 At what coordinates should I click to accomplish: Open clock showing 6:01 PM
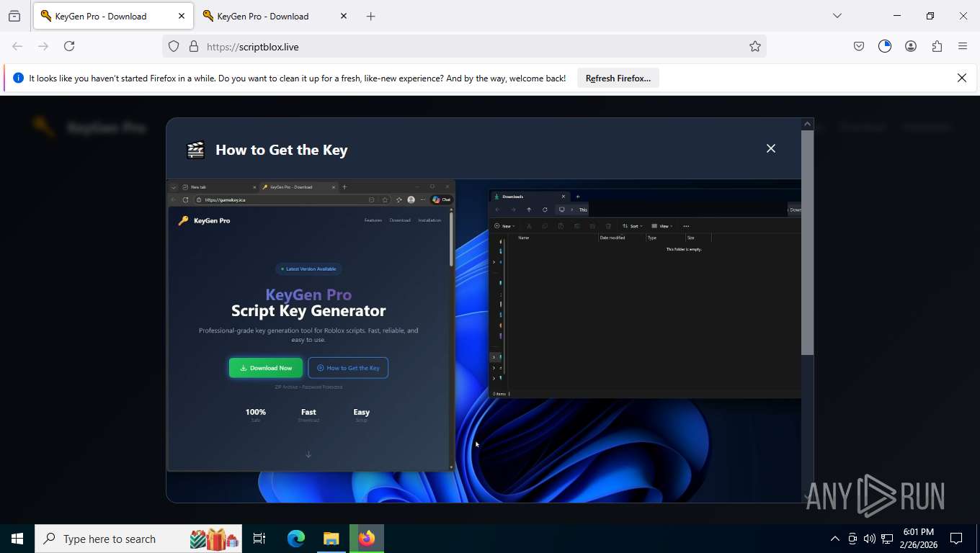pyautogui.click(x=918, y=539)
